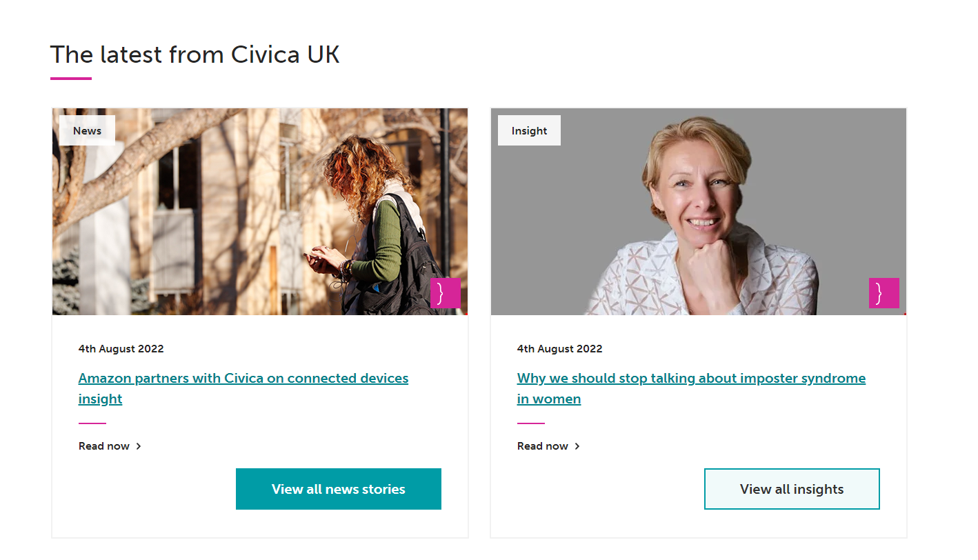Select the Insight category badge
This screenshot has width=978, height=560.
pyautogui.click(x=529, y=130)
